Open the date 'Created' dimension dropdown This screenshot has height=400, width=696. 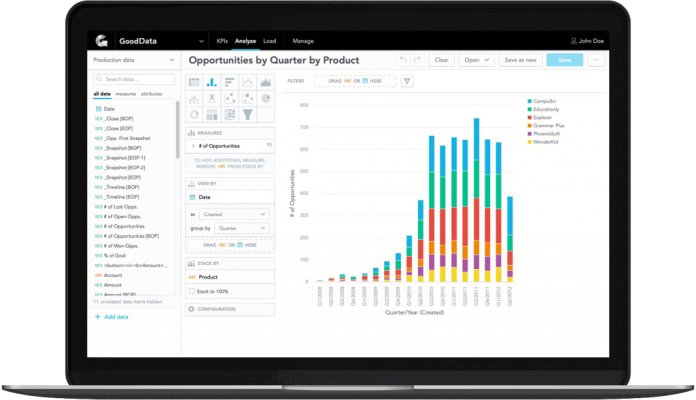click(236, 214)
